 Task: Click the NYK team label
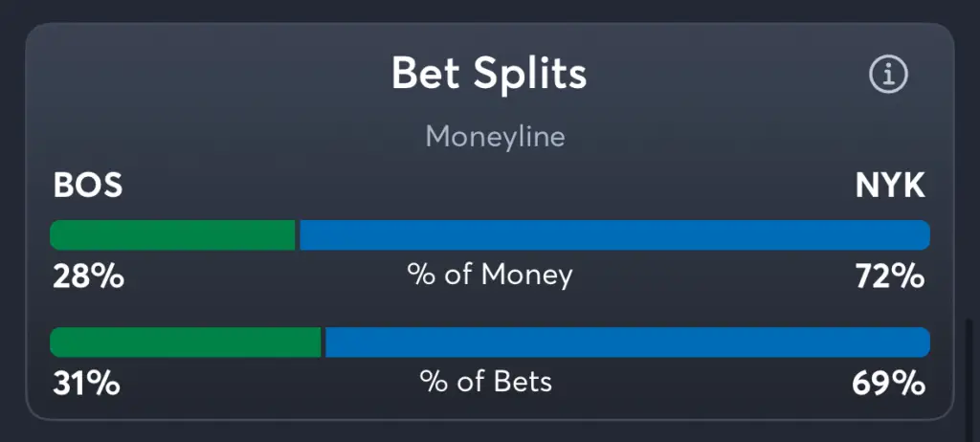tap(890, 186)
